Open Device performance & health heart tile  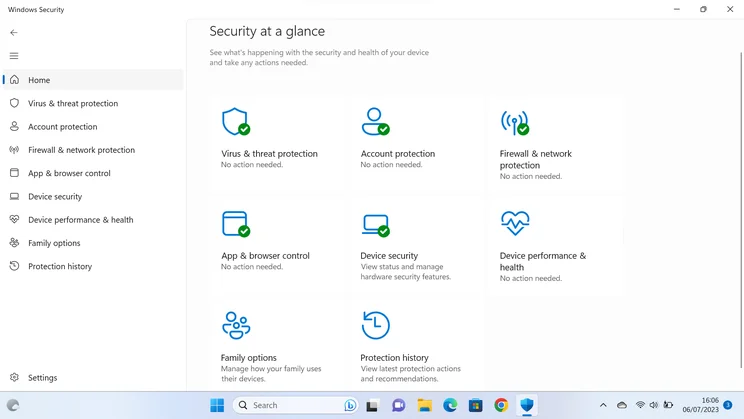[x=515, y=223]
